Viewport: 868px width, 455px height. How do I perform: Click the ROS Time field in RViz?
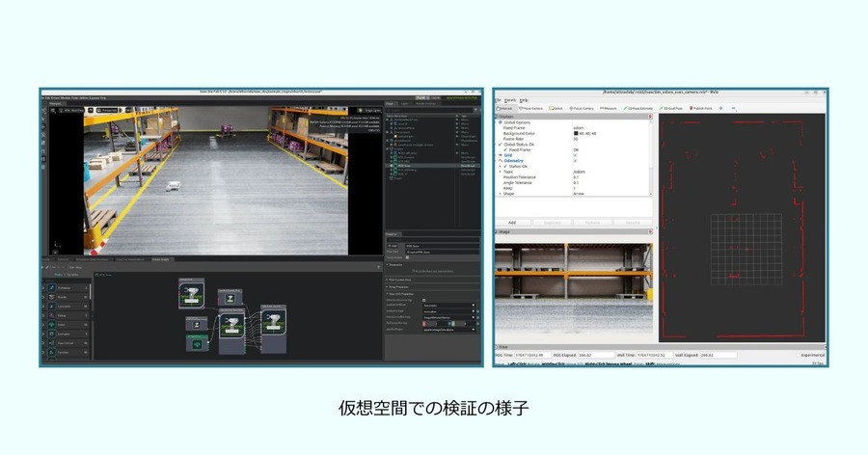(531, 355)
